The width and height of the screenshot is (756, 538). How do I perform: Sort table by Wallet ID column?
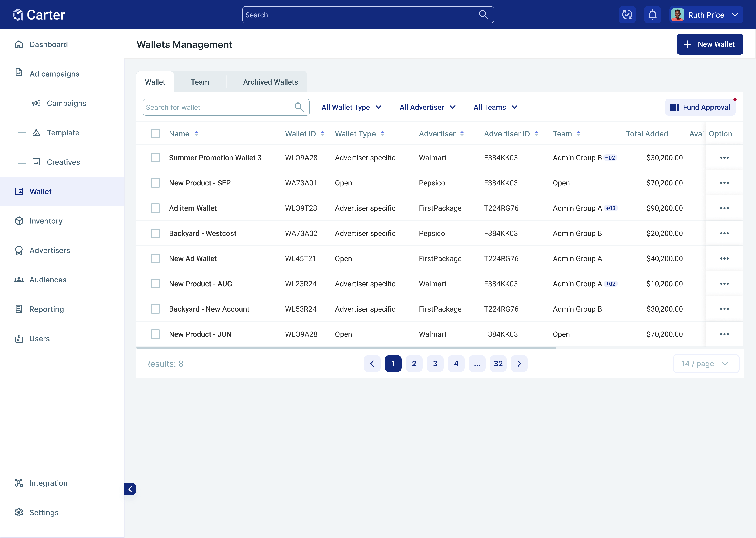click(322, 134)
